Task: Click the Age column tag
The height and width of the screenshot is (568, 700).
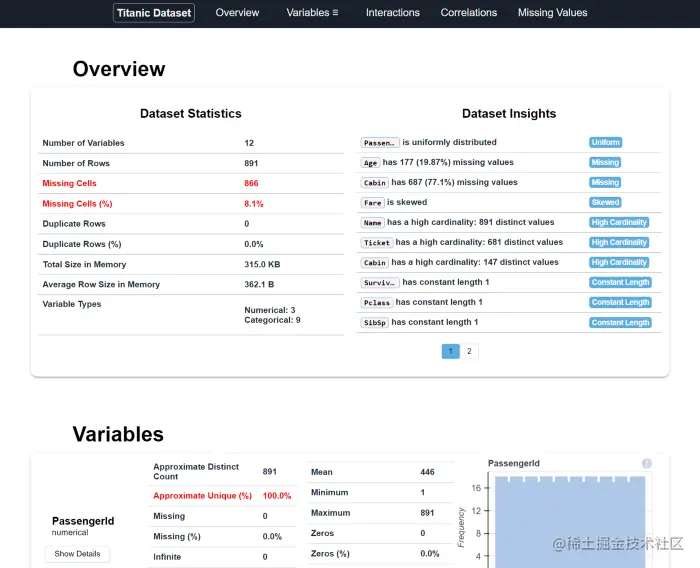Action: (370, 163)
